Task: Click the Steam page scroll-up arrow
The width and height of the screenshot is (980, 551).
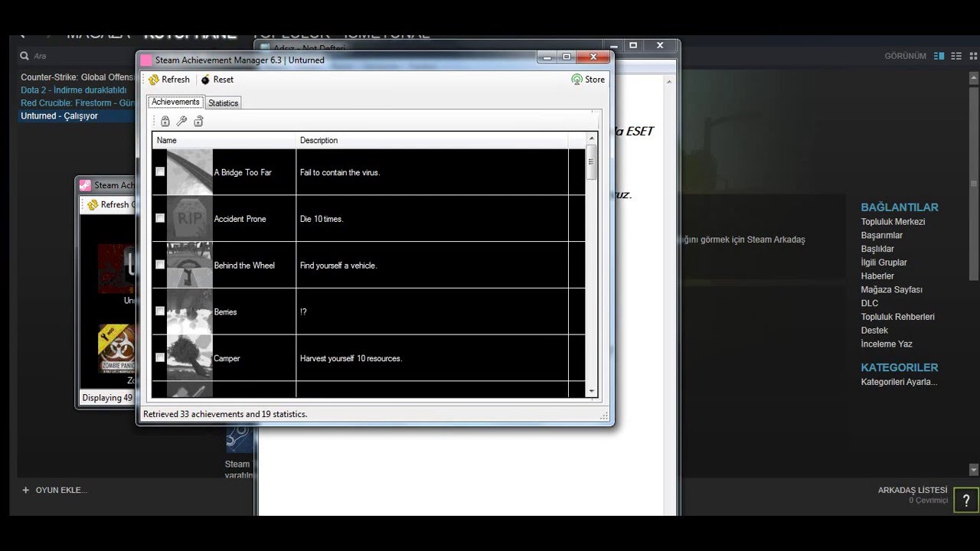Action: coord(974,79)
